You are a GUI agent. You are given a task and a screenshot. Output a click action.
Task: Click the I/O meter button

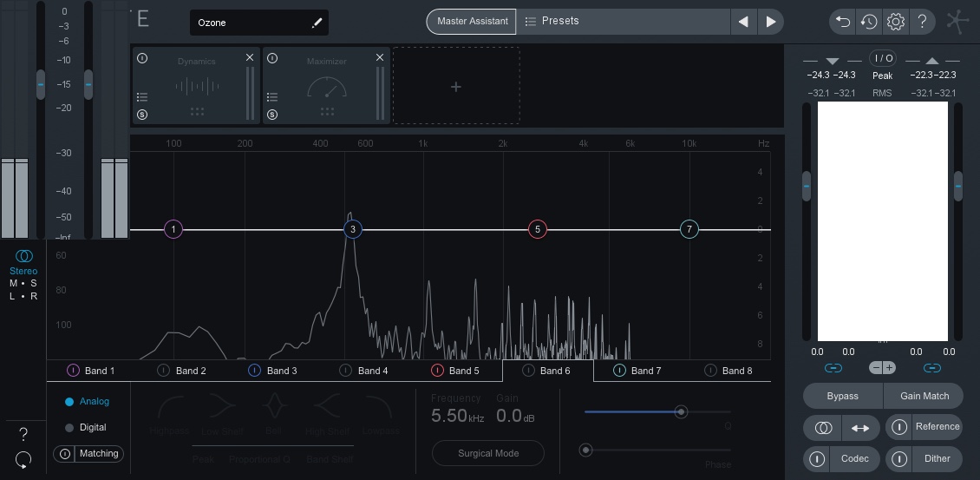pyautogui.click(x=883, y=58)
